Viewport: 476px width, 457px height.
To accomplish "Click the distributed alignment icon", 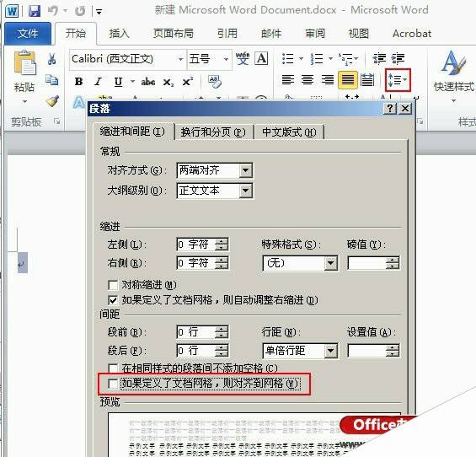I will 367,80.
